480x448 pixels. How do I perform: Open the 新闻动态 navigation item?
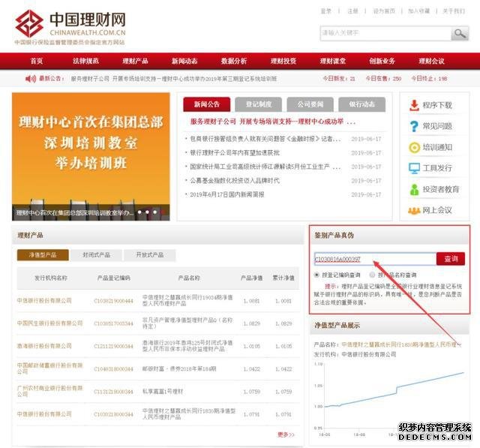point(184,61)
